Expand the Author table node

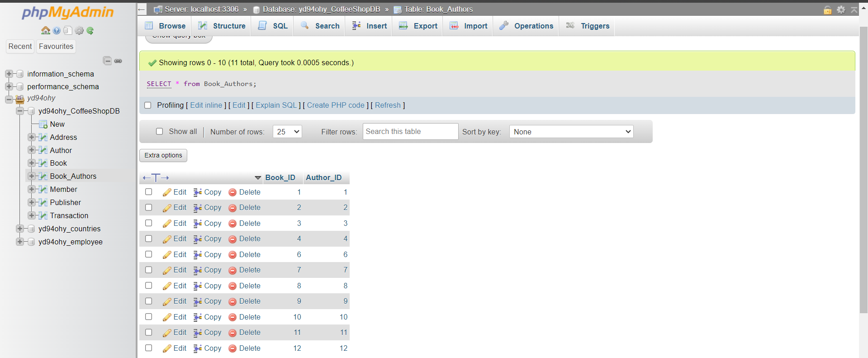[32, 150]
